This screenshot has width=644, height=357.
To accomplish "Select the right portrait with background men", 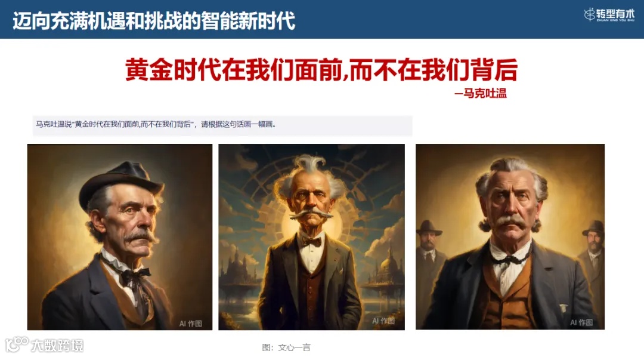I will click(x=510, y=236).
